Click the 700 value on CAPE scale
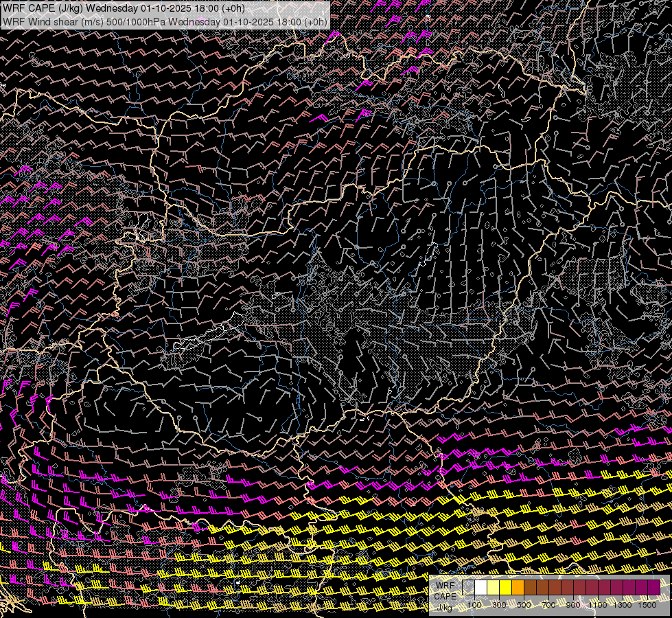The image size is (672, 618). tap(548, 605)
